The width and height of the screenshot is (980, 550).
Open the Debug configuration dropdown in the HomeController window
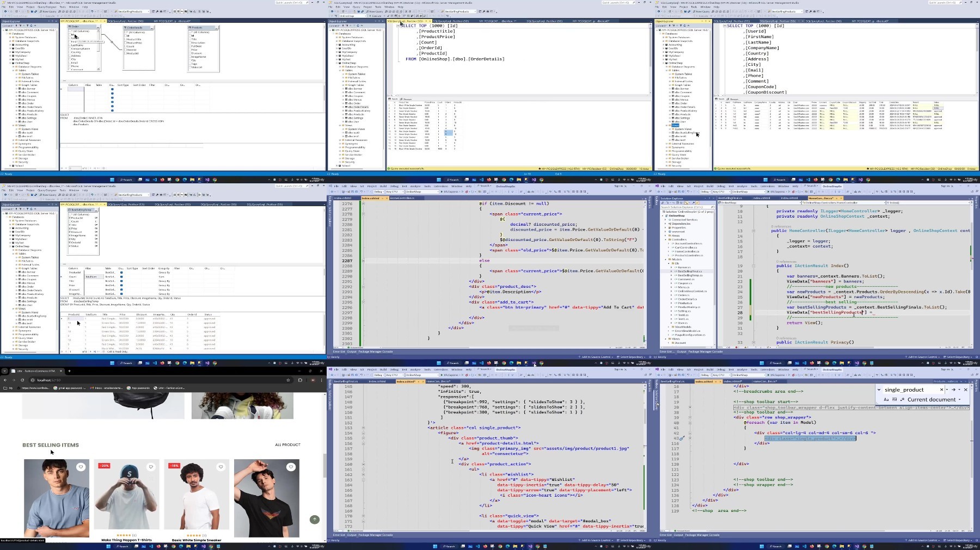(x=705, y=191)
